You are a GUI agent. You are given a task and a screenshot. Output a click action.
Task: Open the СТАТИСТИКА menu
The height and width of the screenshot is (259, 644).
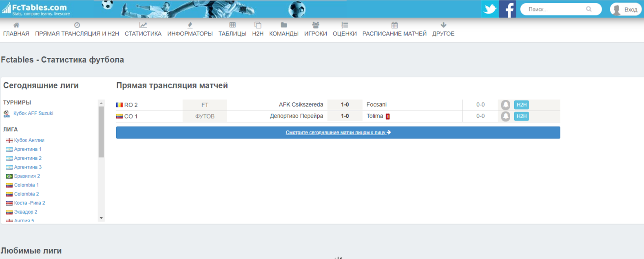[143, 34]
